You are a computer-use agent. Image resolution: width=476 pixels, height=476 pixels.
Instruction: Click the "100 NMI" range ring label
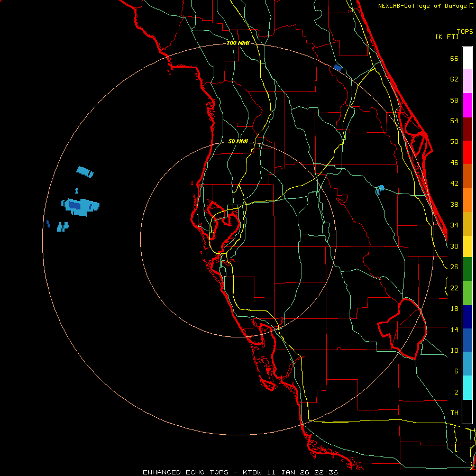pos(238,43)
